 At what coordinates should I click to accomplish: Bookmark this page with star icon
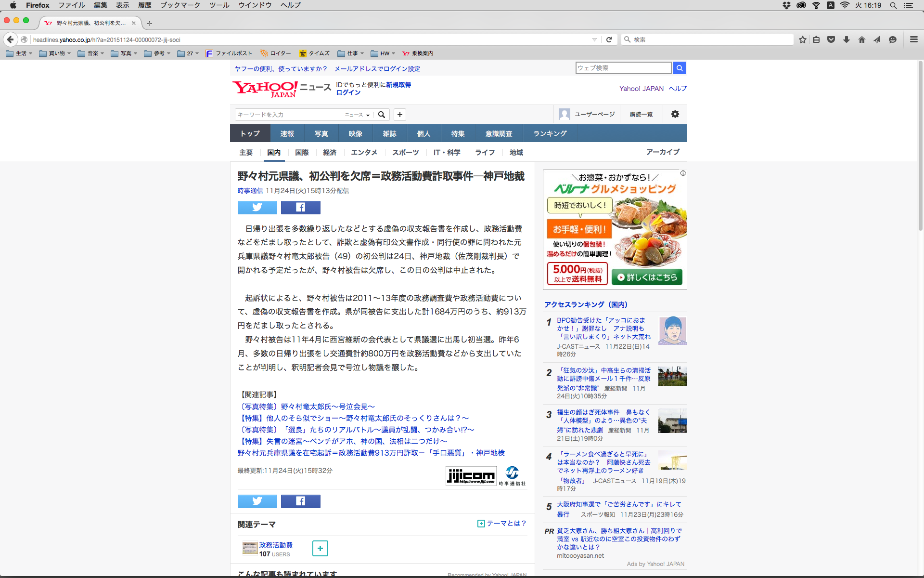[x=802, y=39]
